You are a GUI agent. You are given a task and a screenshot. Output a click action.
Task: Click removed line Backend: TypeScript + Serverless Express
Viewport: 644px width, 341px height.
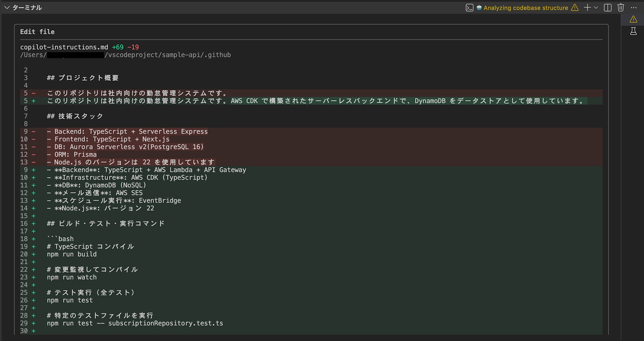(x=127, y=131)
